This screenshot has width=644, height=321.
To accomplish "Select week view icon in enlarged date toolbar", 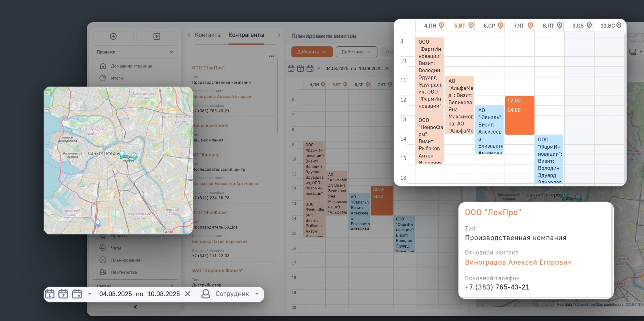I will (x=63, y=294).
